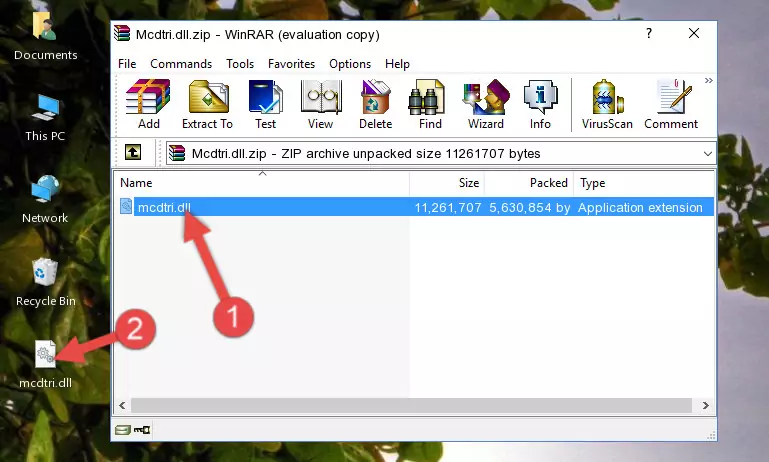Open the Options menu
Viewport: 769px width, 462px height.
point(350,64)
